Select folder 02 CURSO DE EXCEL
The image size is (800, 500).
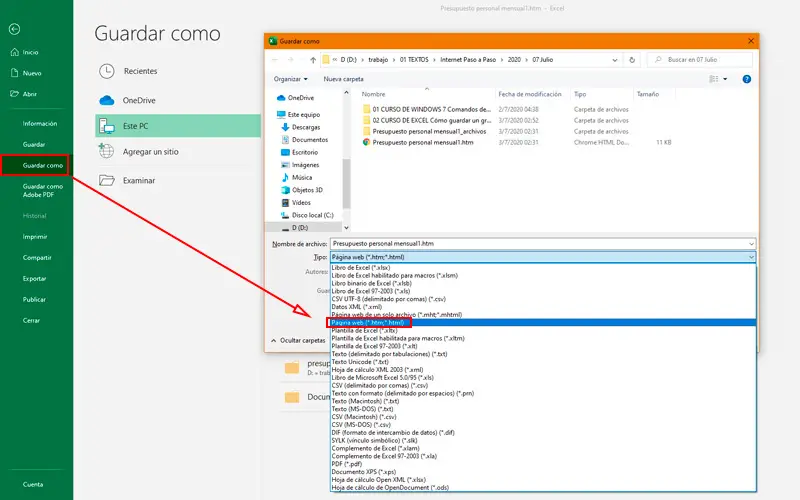click(427, 120)
